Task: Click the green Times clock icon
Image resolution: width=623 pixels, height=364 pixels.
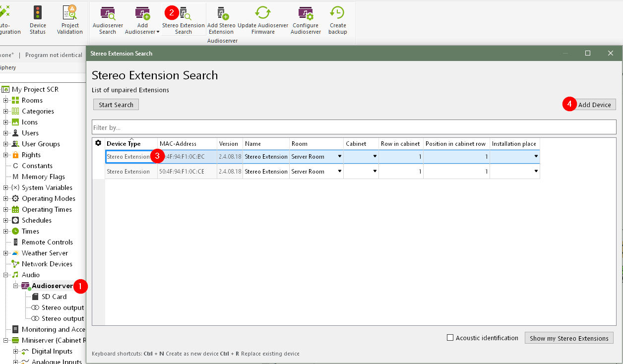Action: pyautogui.click(x=15, y=231)
